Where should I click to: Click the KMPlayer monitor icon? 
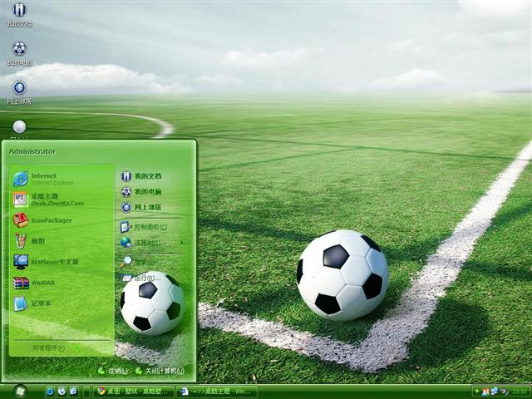21,262
